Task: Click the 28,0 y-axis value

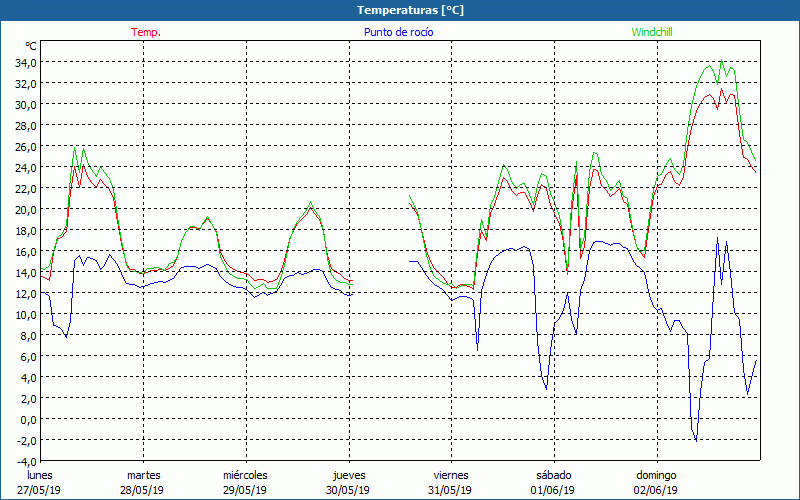Action: pyautogui.click(x=27, y=126)
